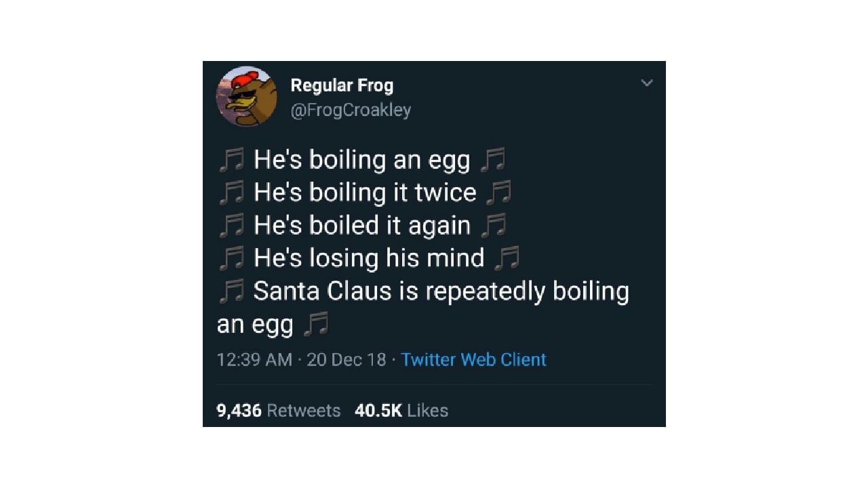Viewport: 868px width, 488px height.
Task: Click music note after first-line "egg"
Action: click(x=492, y=161)
